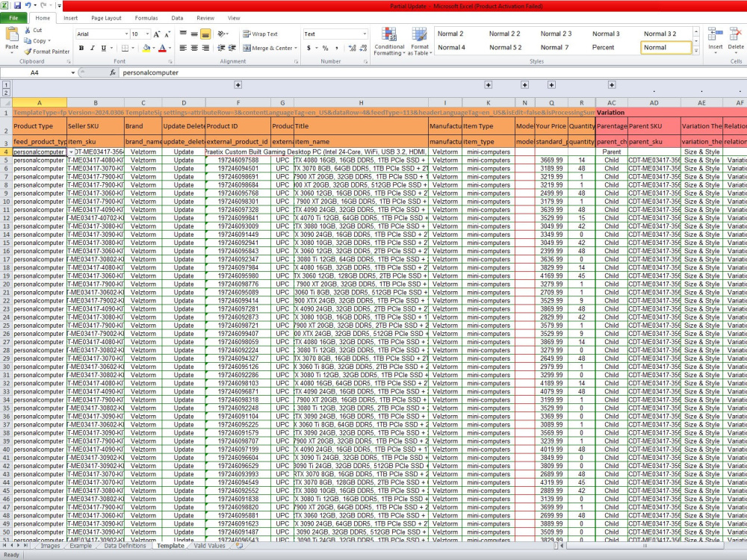Image resolution: width=747 pixels, height=560 pixels.
Task: Open Conditional Formatting menu
Action: (389, 42)
